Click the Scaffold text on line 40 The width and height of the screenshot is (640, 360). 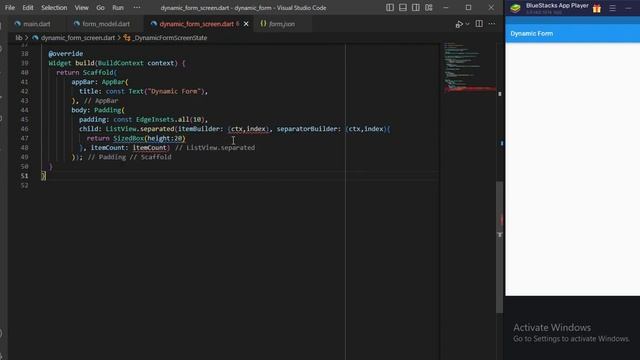tap(98, 72)
